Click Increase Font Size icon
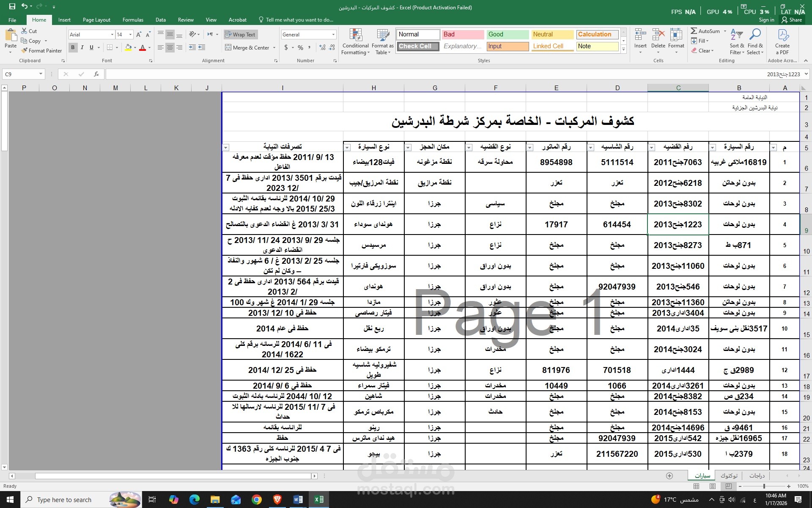This screenshot has height=508, width=812. click(x=139, y=35)
